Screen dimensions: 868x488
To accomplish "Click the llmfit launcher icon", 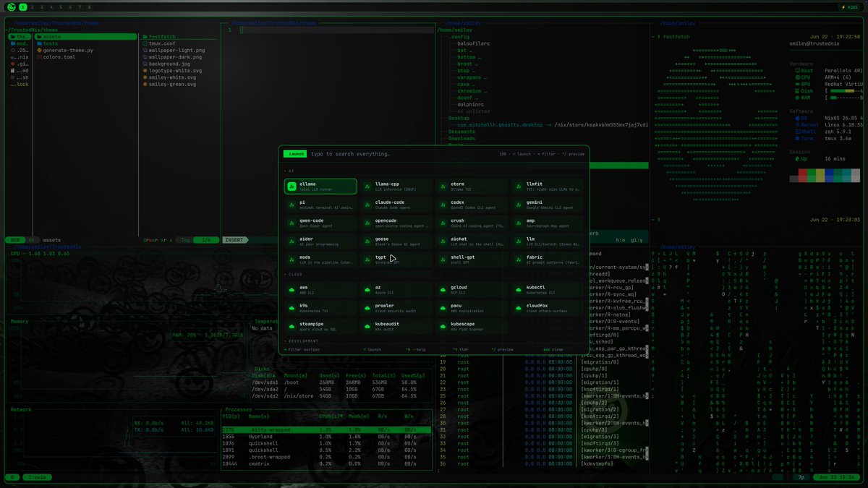I will coord(519,187).
